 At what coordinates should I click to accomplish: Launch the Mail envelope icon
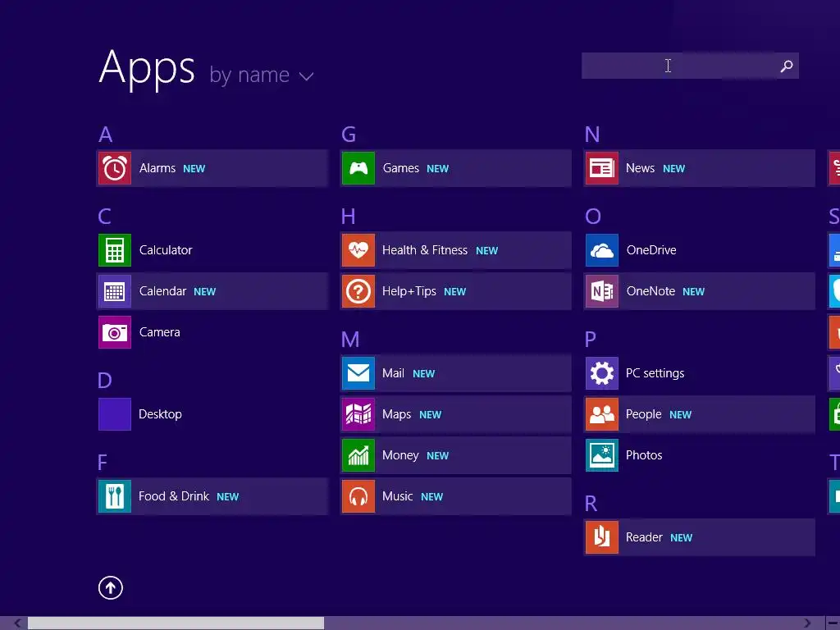point(358,373)
